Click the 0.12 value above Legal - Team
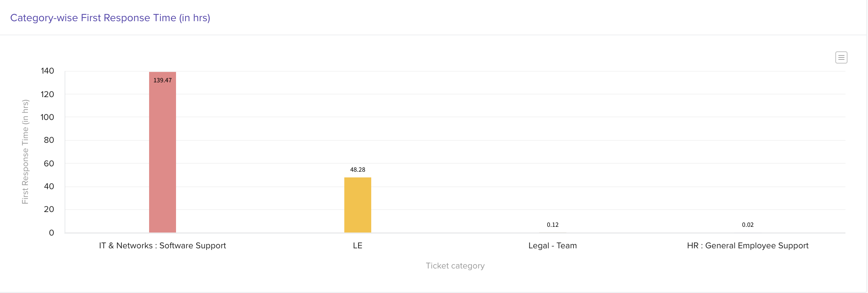 click(553, 225)
